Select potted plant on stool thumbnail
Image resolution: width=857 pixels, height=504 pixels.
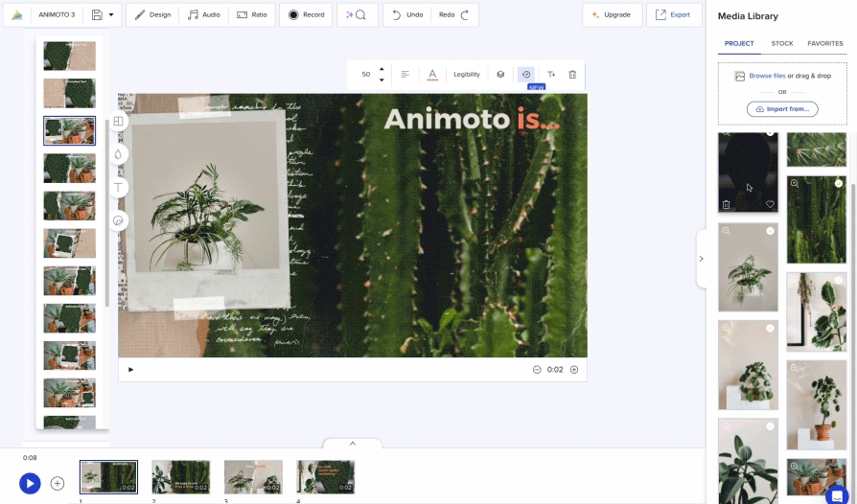(x=817, y=404)
